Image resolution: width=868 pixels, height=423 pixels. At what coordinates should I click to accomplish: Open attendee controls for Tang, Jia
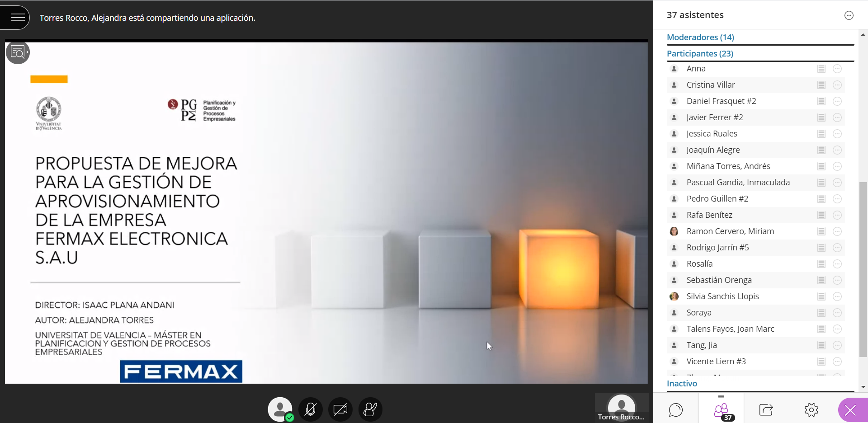[837, 345]
